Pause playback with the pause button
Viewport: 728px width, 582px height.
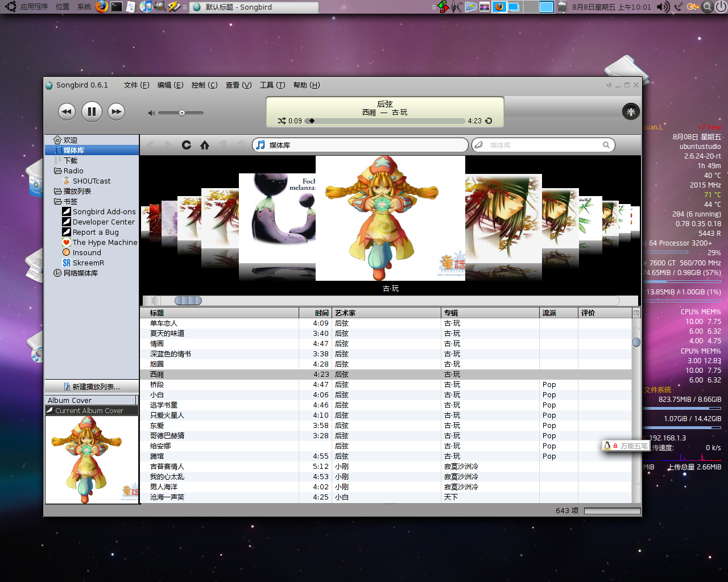[92, 111]
